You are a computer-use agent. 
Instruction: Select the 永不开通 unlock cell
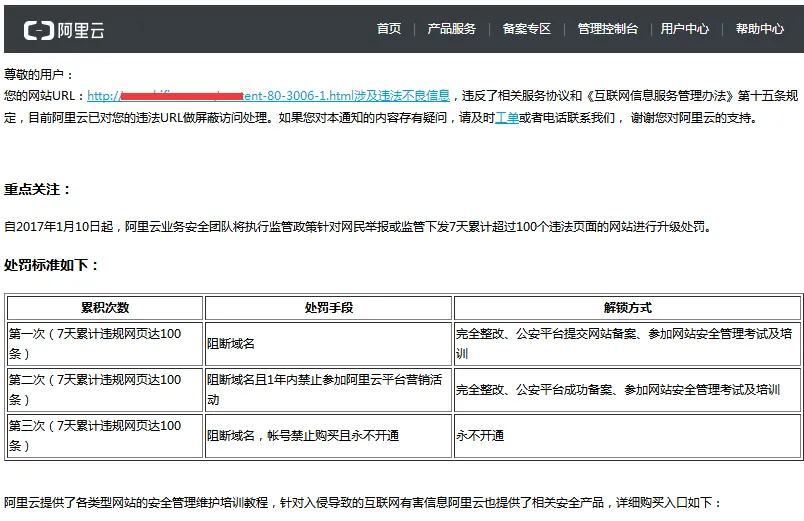click(628, 436)
